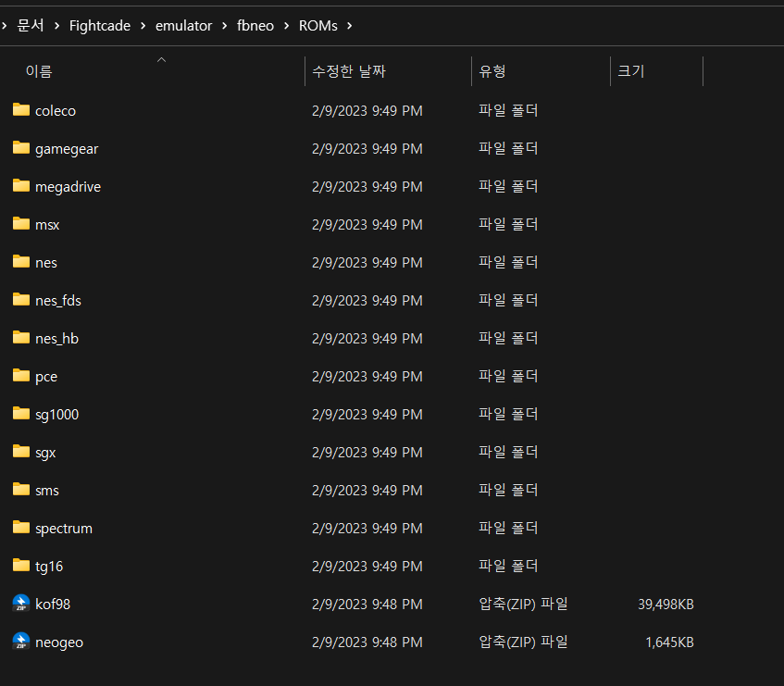Click the msx folder icon
784x686 pixels.
(21, 223)
